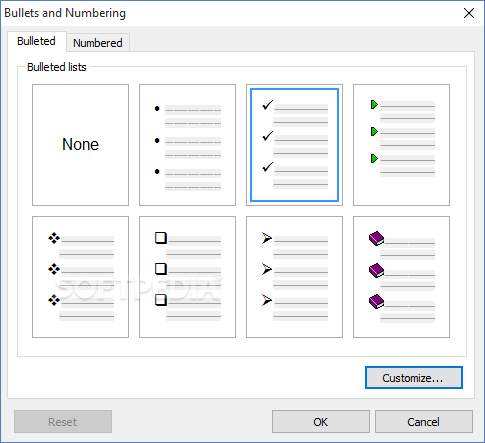Viewport: 485px width, 443px height.
Task: Switch to the Numbered tab
Action: click(98, 43)
